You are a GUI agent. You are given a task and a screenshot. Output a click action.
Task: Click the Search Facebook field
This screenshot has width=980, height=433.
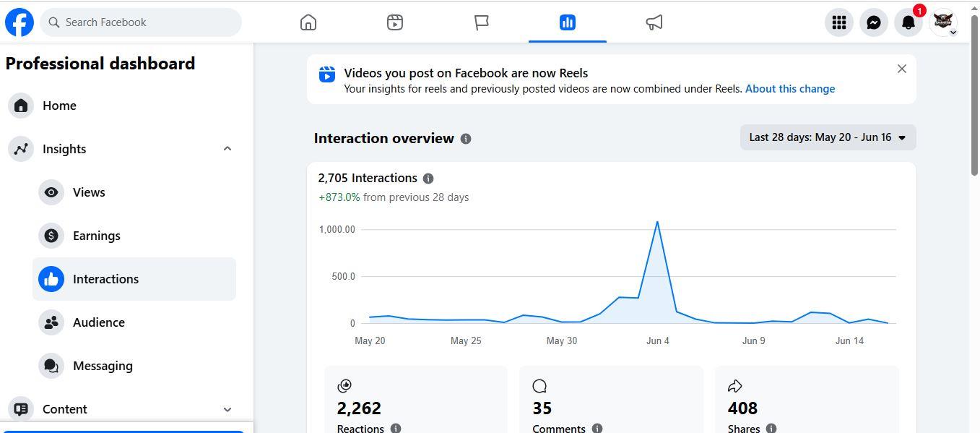point(141,22)
